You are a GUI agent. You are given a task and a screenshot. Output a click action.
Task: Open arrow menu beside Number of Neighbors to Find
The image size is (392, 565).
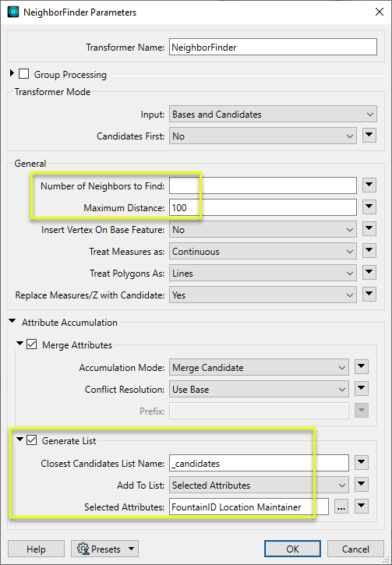[x=369, y=185]
